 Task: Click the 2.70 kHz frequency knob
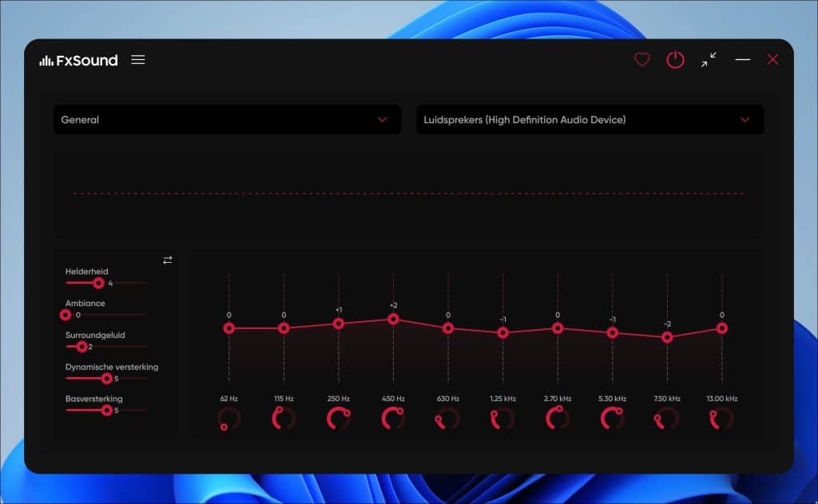click(558, 419)
